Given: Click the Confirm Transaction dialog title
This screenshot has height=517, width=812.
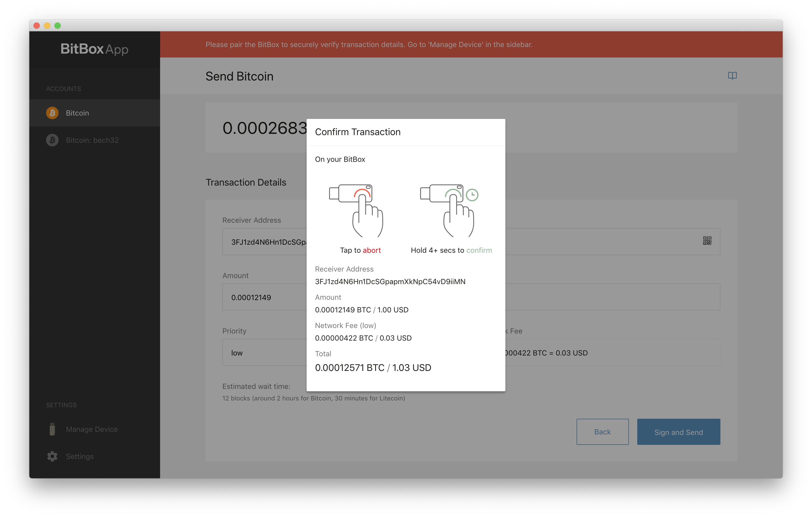Looking at the screenshot, I should 358,132.
